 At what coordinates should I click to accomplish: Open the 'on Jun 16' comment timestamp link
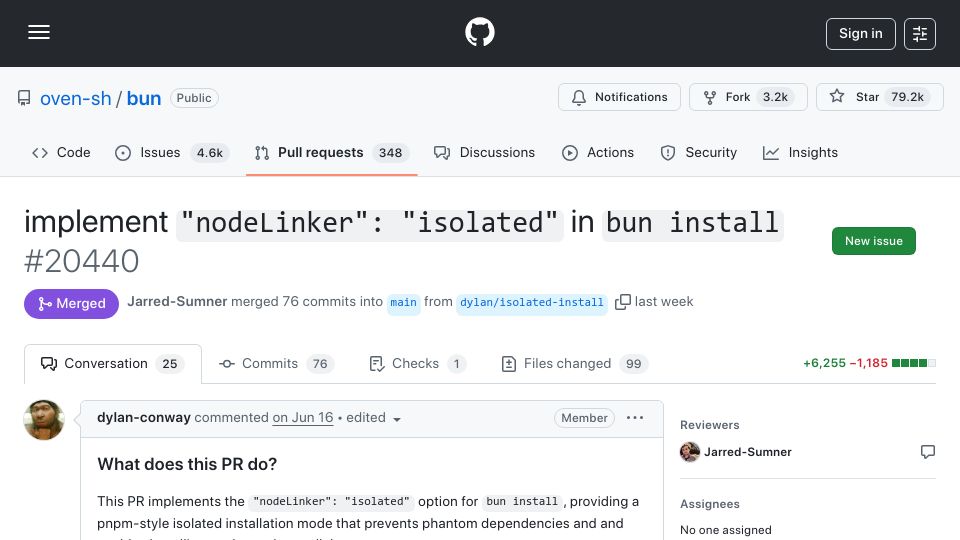coord(303,418)
